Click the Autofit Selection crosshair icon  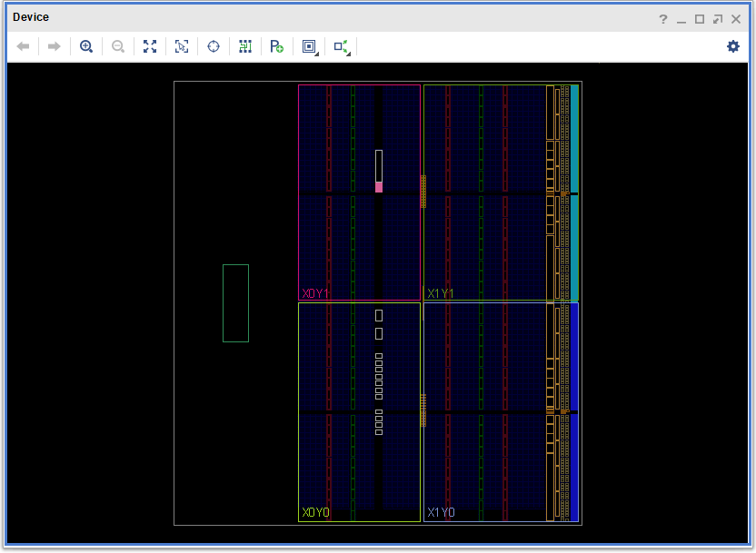(x=214, y=46)
